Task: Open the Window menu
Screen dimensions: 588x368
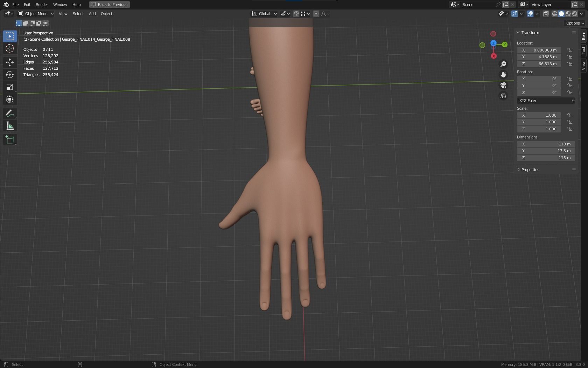Action: point(60,5)
